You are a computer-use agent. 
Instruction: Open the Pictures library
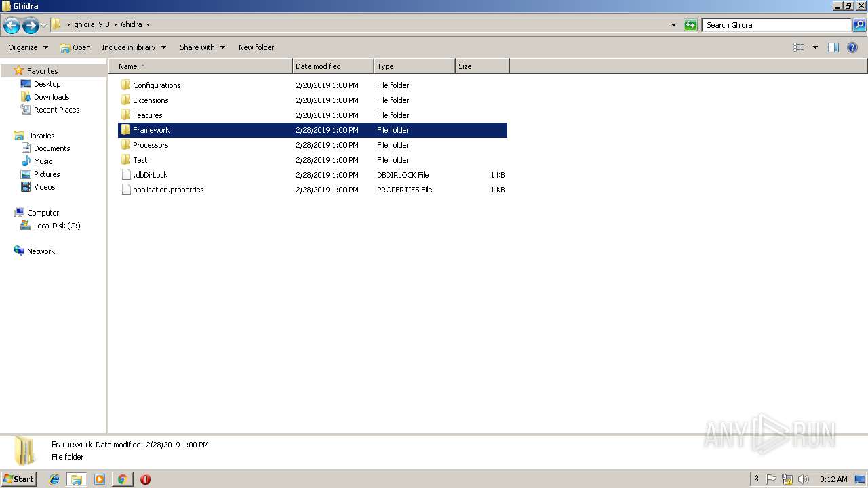click(x=47, y=174)
